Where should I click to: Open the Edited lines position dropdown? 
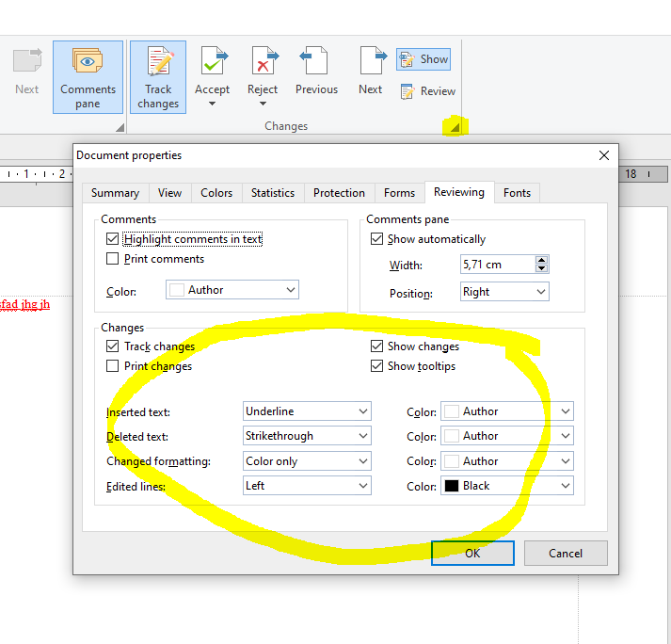click(x=307, y=486)
